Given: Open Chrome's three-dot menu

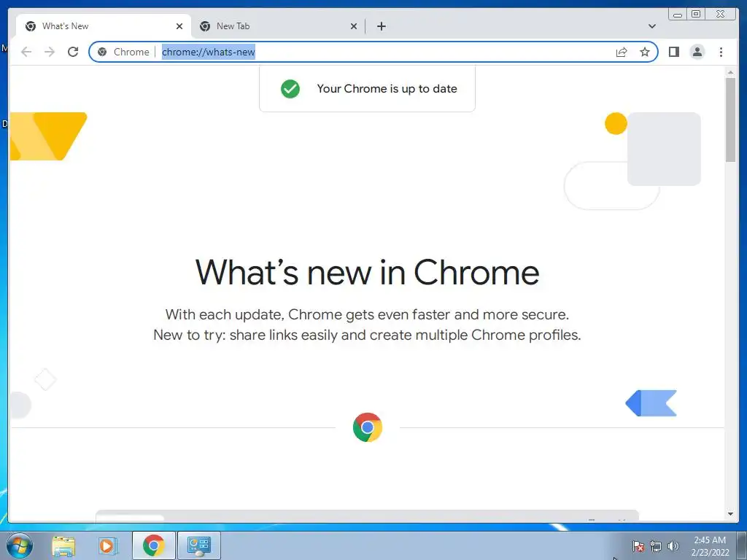Looking at the screenshot, I should coord(721,52).
